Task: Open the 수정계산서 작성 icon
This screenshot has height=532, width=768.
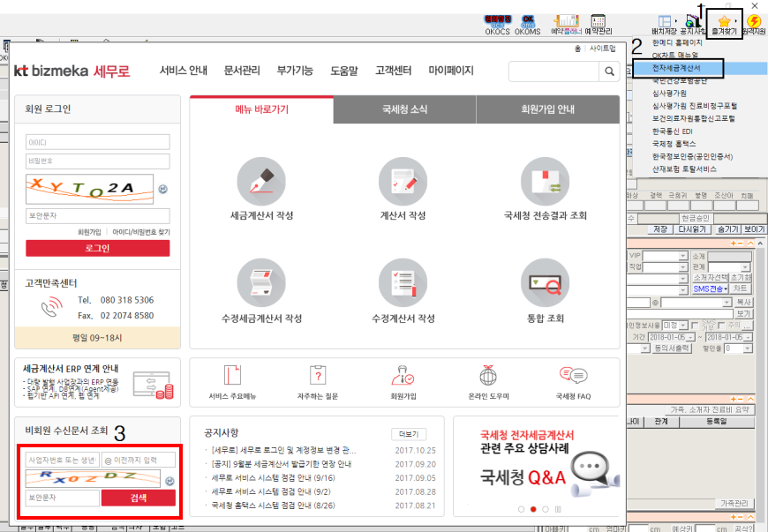Action: [x=403, y=283]
